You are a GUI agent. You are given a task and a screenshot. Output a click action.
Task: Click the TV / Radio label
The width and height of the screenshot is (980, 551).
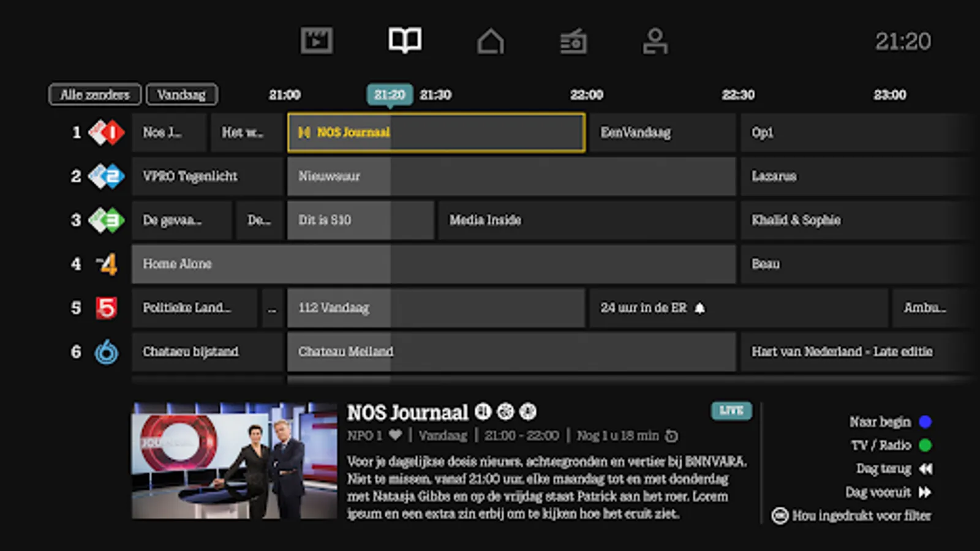pos(881,445)
